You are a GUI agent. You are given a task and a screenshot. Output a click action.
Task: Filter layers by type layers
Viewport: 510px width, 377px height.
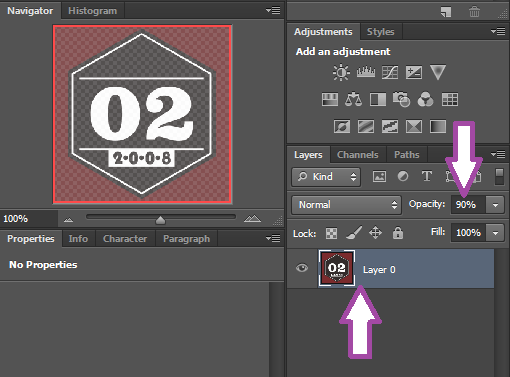(427, 176)
